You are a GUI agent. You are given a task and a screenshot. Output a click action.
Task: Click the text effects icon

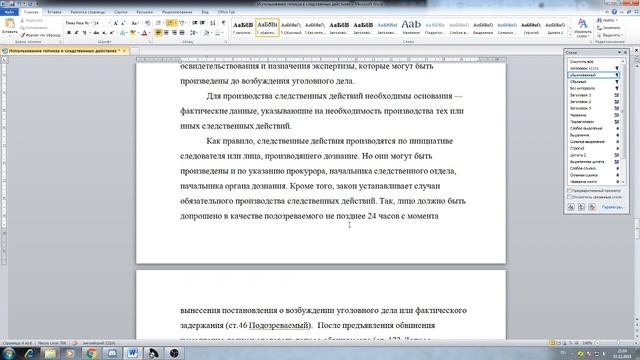click(x=122, y=33)
